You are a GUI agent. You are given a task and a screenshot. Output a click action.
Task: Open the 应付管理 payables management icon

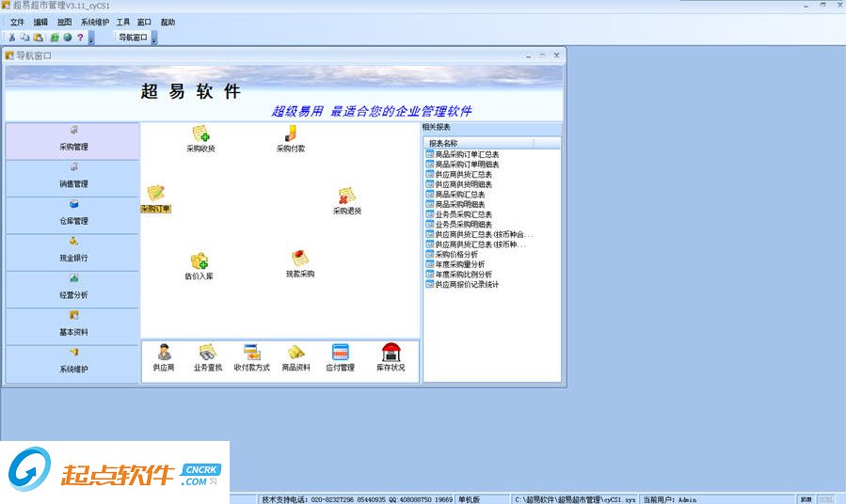click(340, 358)
